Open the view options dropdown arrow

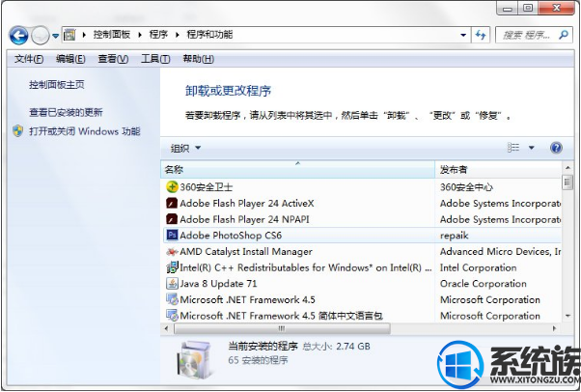click(x=532, y=148)
